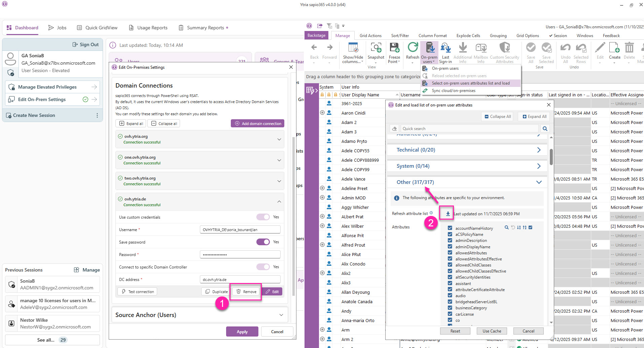Click the download icon to refresh attribute list
The width and height of the screenshot is (644, 348).
[448, 214]
